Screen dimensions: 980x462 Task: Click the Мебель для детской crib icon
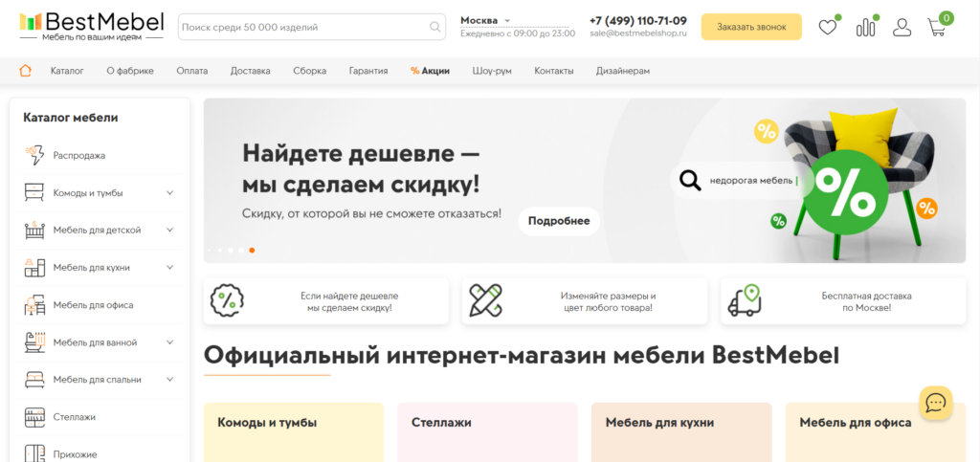click(34, 230)
